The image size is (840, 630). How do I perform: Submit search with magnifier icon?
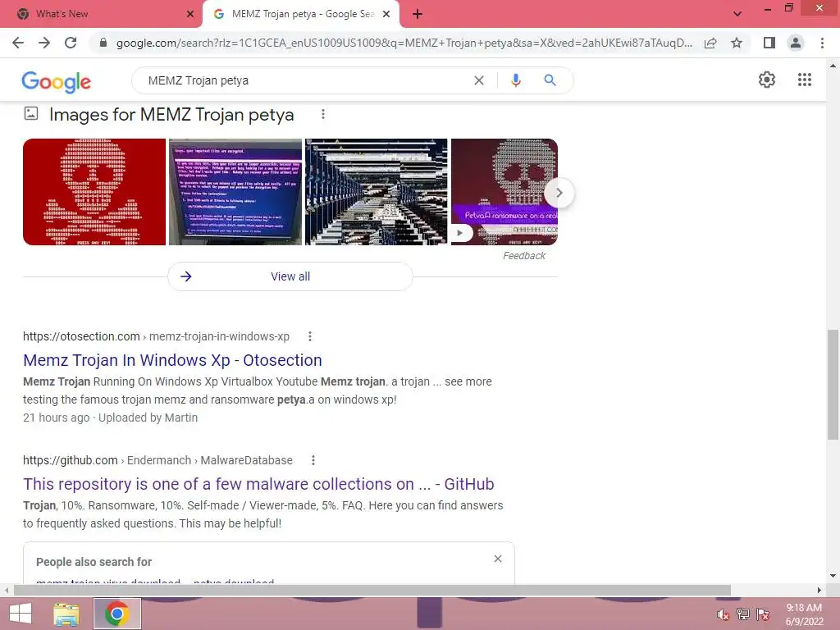[550, 80]
